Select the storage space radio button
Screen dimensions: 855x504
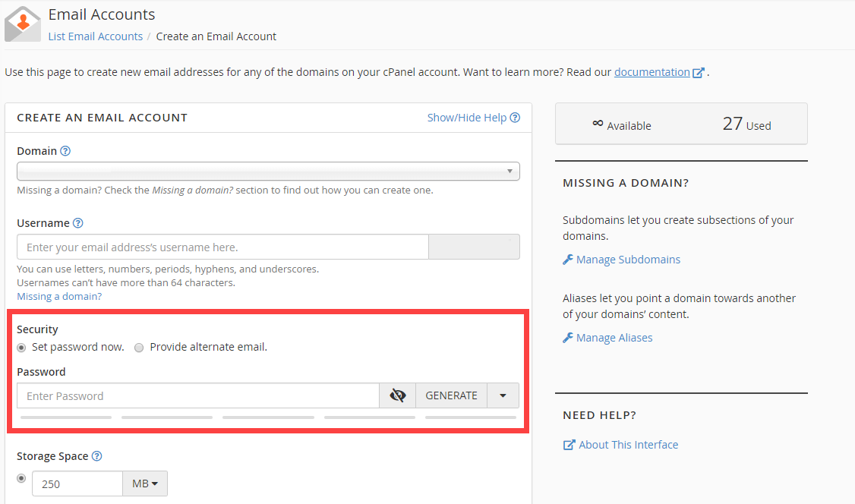pos(21,478)
